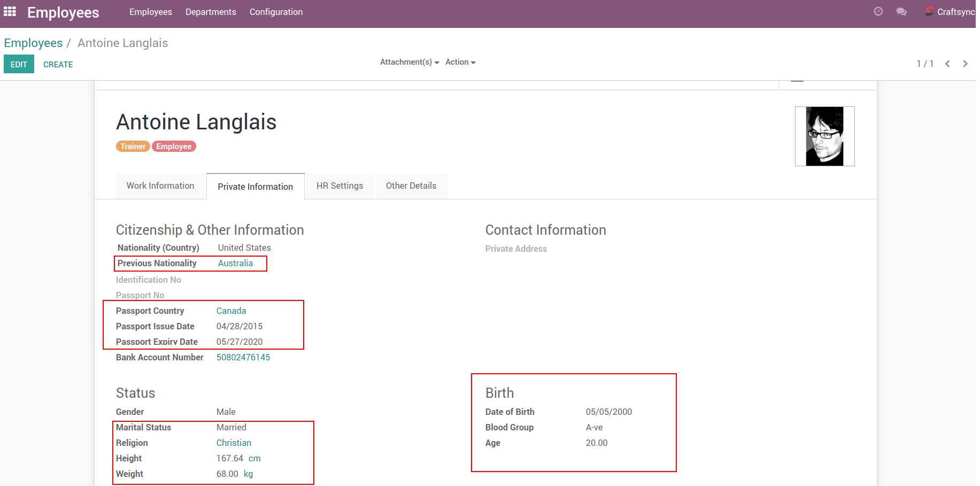The width and height of the screenshot is (980, 486).
Task: Go to previous record arrow
Action: click(947, 64)
